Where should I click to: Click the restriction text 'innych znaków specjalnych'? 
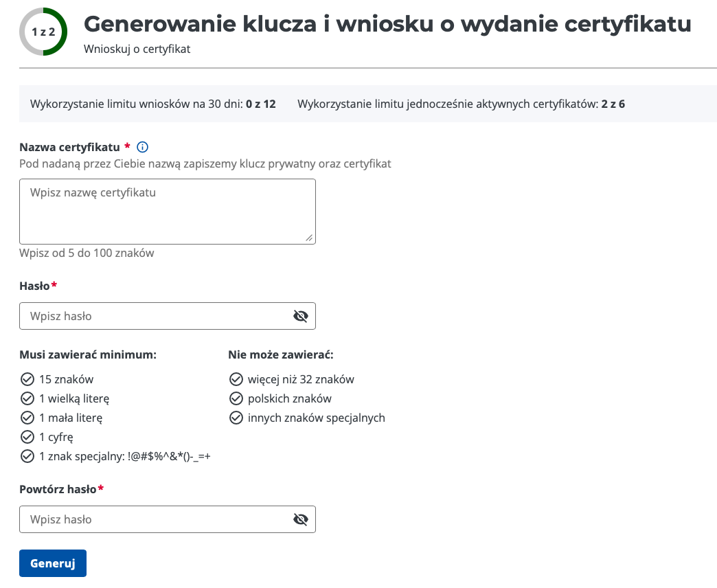317,418
